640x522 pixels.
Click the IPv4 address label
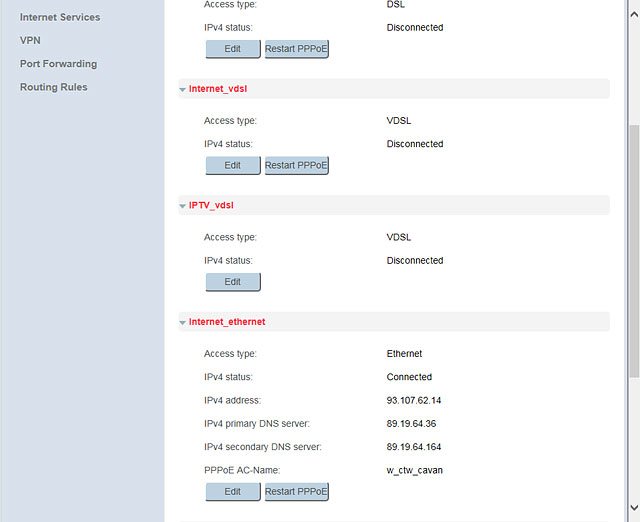[232, 400]
